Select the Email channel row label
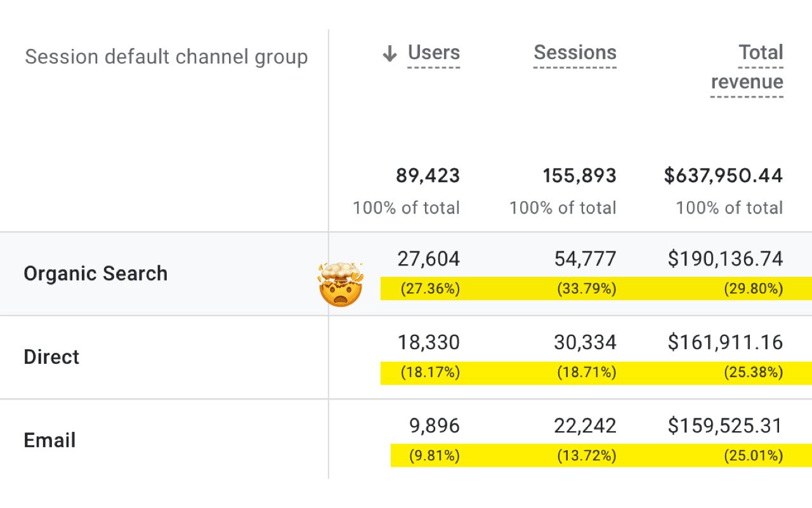The image size is (812, 508). (x=49, y=440)
